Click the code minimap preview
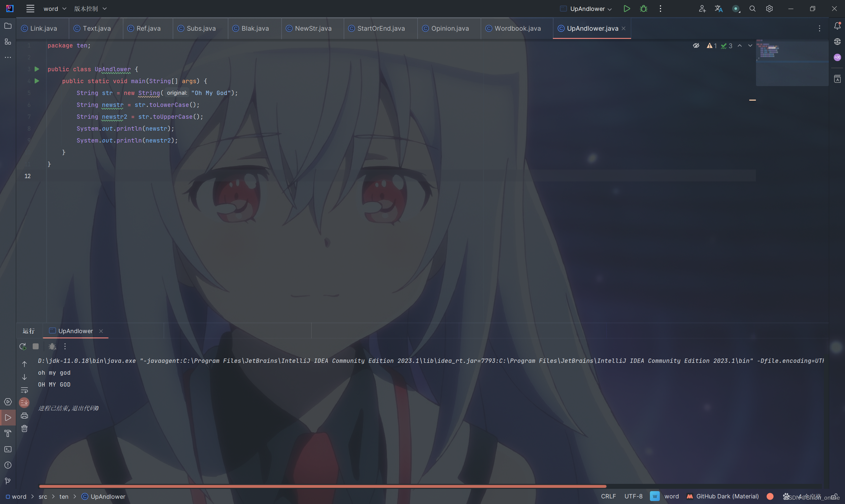The height and width of the screenshot is (504, 845). pyautogui.click(x=792, y=62)
